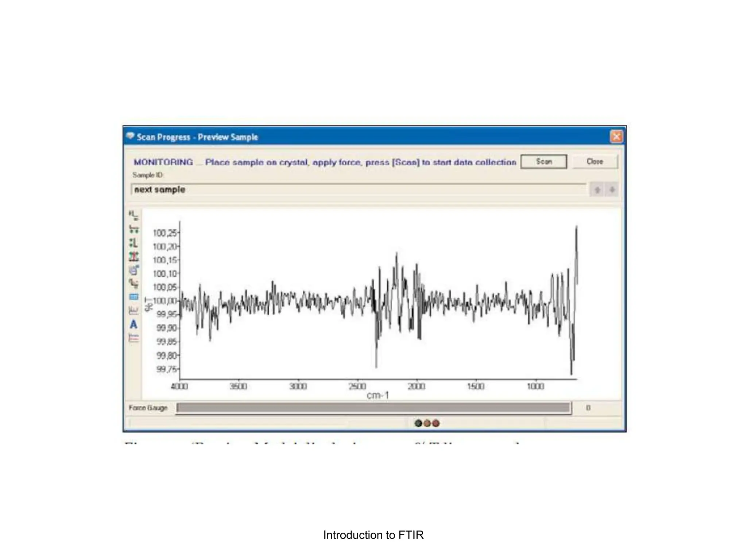Image resolution: width=747 pixels, height=560 pixels.
Task: Click the 99,75 y-axis value
Action: click(x=167, y=369)
